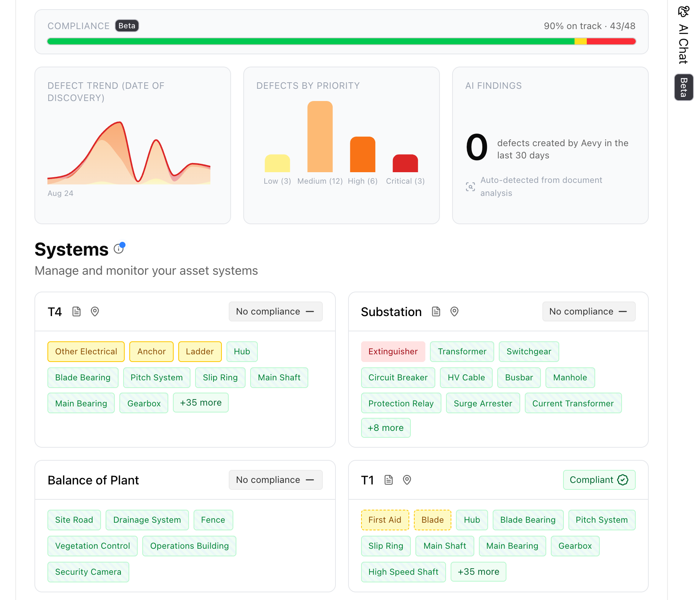Viewport: 700px width, 600px height.
Task: Show T4 location pin icon
Action: pyautogui.click(x=95, y=311)
